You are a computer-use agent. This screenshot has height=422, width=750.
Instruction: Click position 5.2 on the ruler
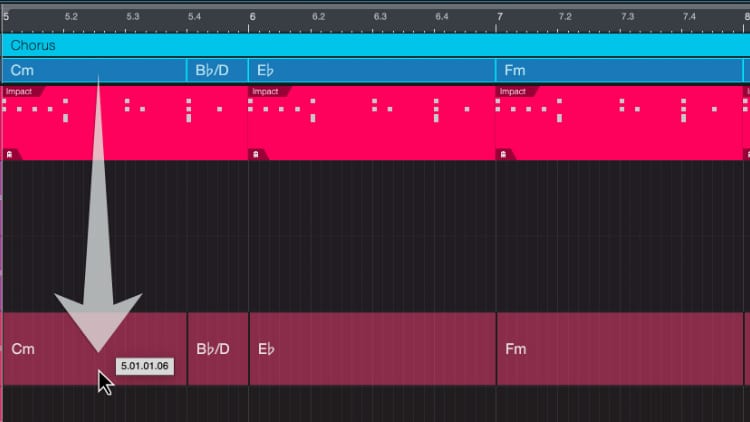(x=71, y=17)
